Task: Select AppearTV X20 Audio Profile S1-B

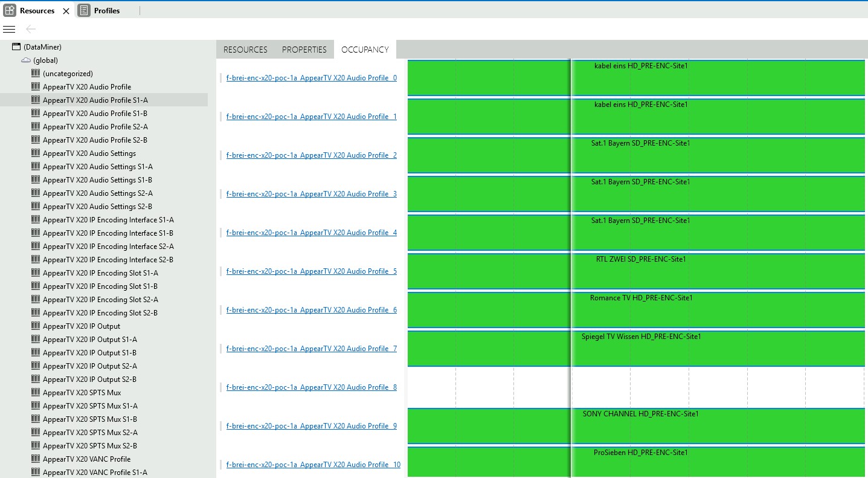Action: [x=95, y=114]
